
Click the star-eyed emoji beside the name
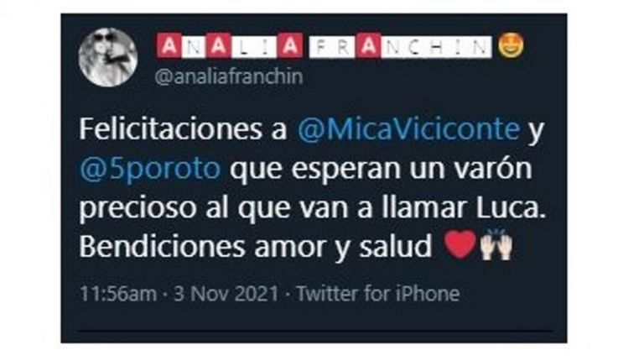pos(511,44)
